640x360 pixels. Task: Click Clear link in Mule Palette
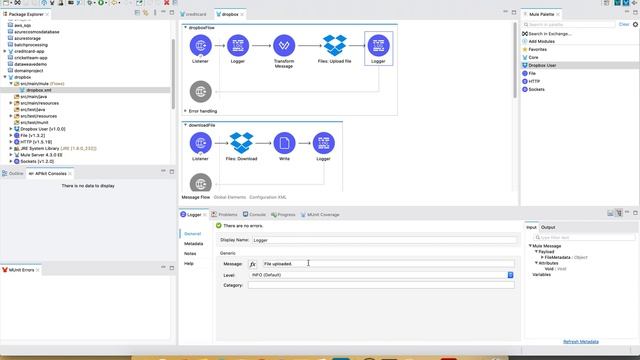pos(624,24)
